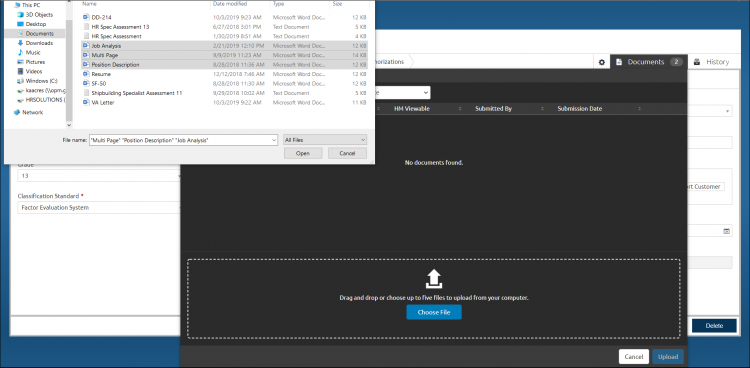The height and width of the screenshot is (368, 750).
Task: Open the Classification Standard dropdown
Action: 99,208
